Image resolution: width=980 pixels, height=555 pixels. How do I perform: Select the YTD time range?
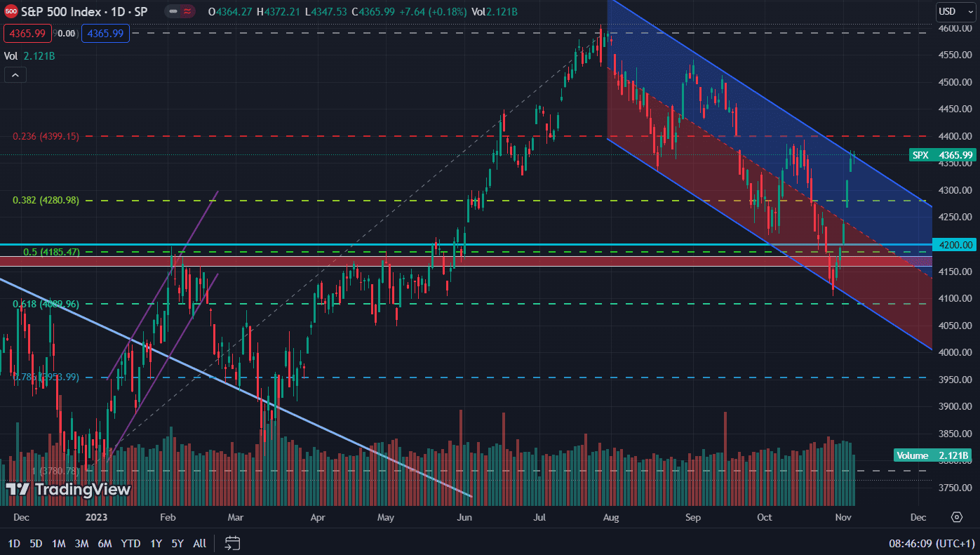point(130,543)
